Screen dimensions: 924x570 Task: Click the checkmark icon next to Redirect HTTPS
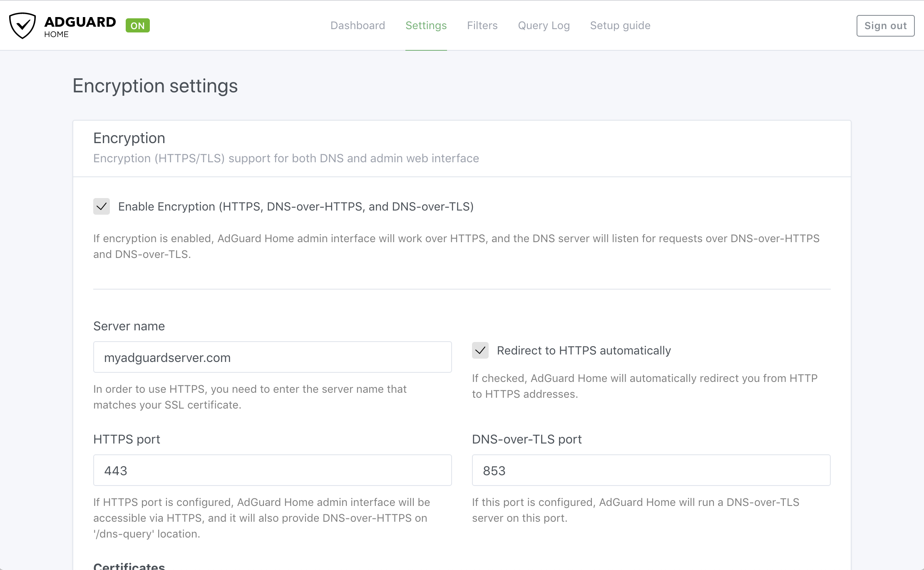pos(480,350)
